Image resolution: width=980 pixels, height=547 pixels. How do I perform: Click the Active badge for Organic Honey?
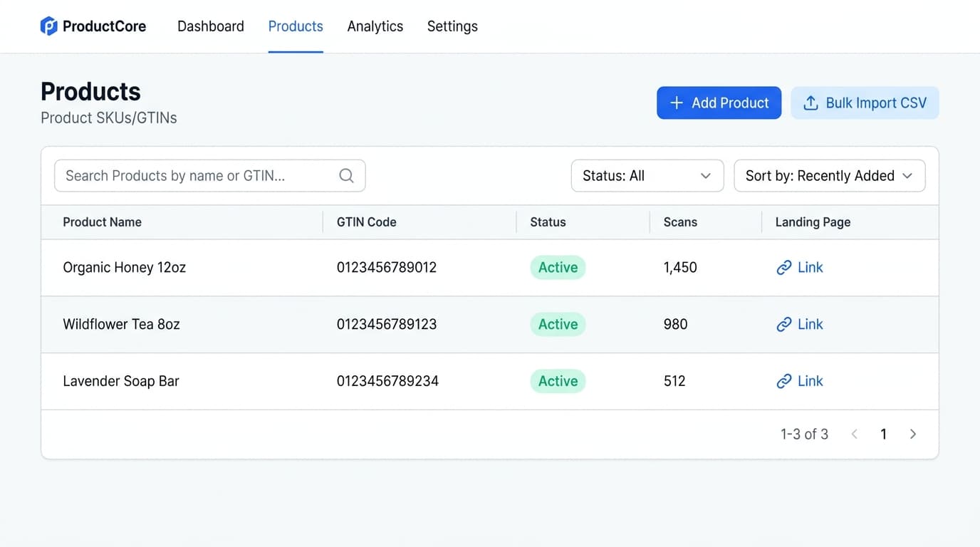pos(558,267)
